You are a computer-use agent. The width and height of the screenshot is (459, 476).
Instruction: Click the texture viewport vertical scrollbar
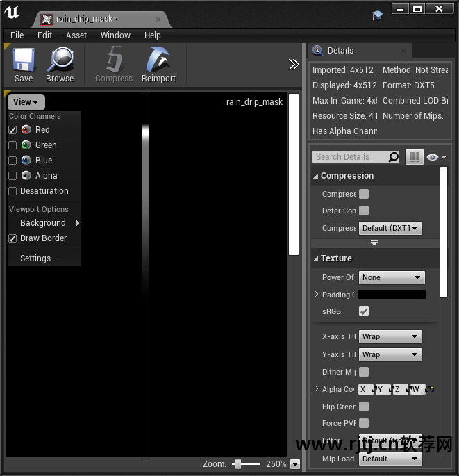pos(294,174)
